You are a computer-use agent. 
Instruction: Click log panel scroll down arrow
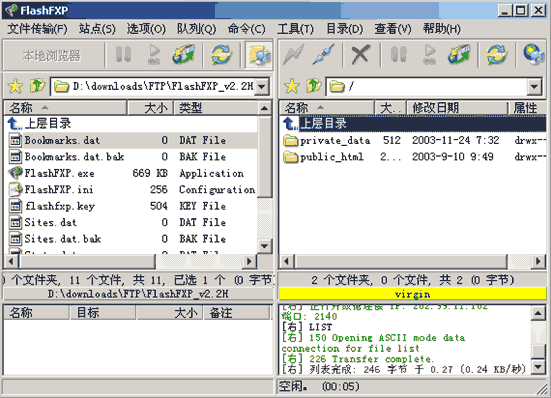click(538, 367)
